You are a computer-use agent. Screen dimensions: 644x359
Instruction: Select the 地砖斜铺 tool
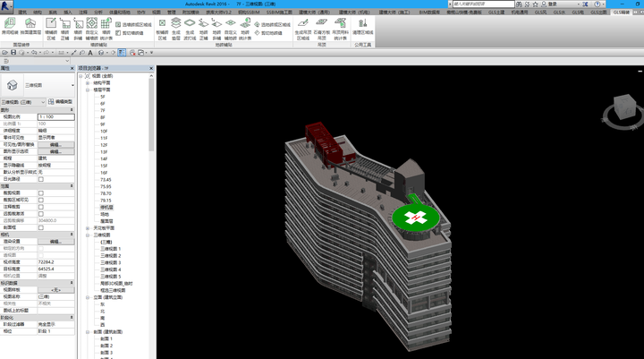(x=216, y=29)
